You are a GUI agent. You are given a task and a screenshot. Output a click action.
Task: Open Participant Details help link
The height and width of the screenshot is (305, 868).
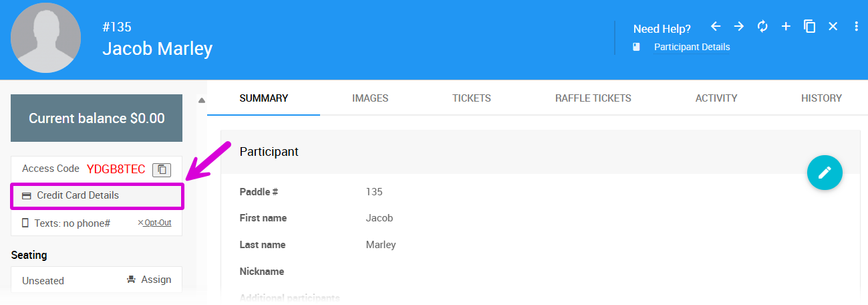coord(692,47)
